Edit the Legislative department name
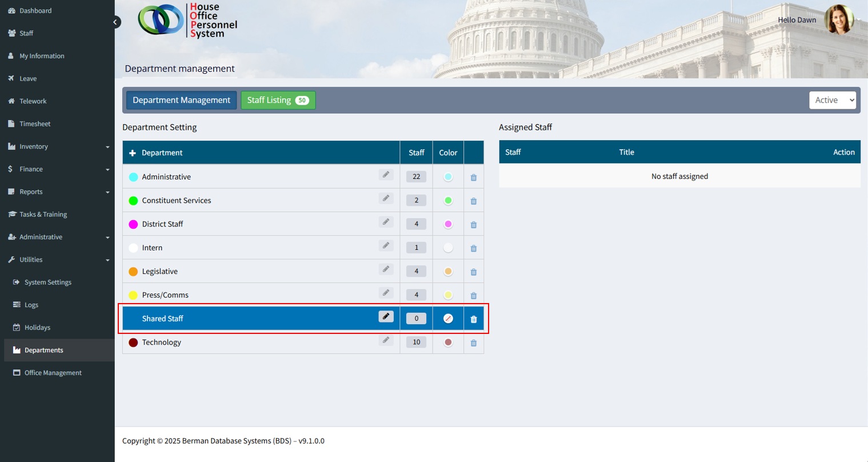This screenshot has width=868, height=462. tap(386, 269)
